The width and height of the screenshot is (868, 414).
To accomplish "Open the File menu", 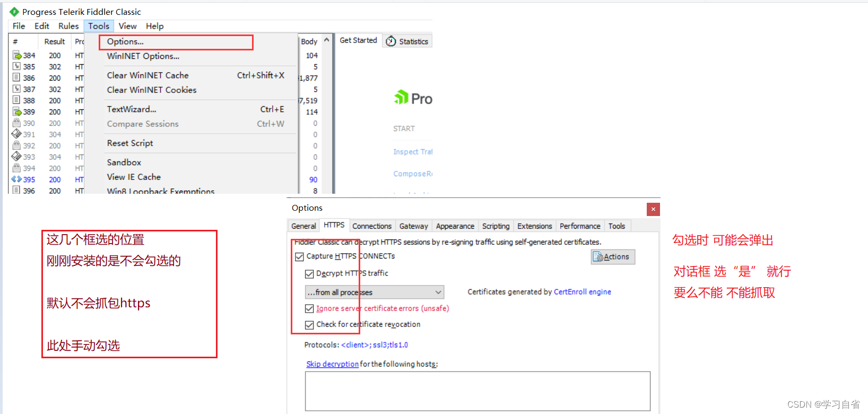I will [19, 26].
